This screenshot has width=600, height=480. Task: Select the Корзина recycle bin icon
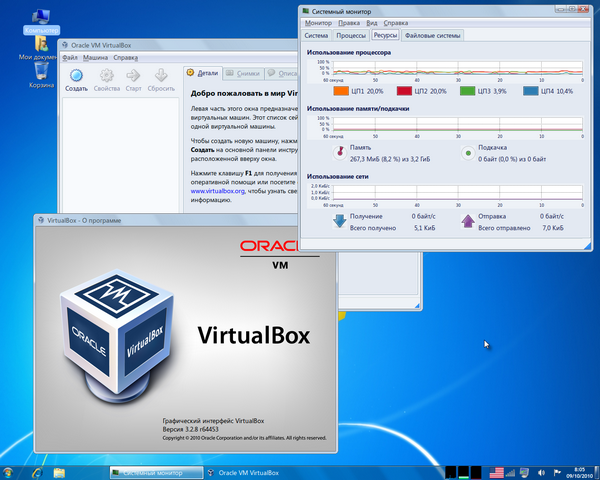coord(41,70)
